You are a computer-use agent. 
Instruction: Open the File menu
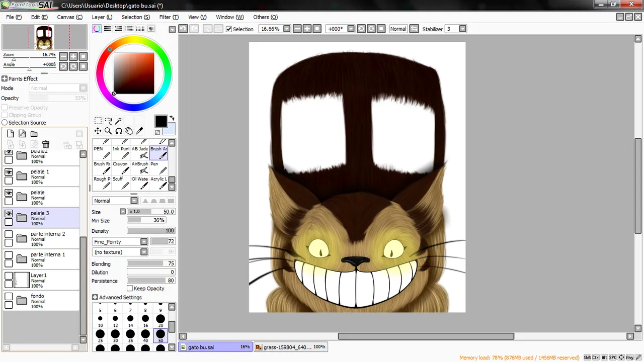14,17
